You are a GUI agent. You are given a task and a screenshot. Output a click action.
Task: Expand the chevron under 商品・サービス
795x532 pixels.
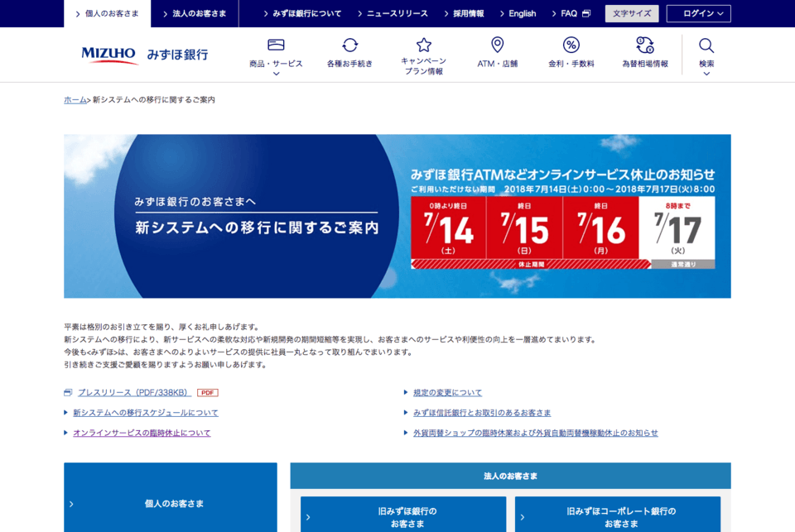coord(276,74)
